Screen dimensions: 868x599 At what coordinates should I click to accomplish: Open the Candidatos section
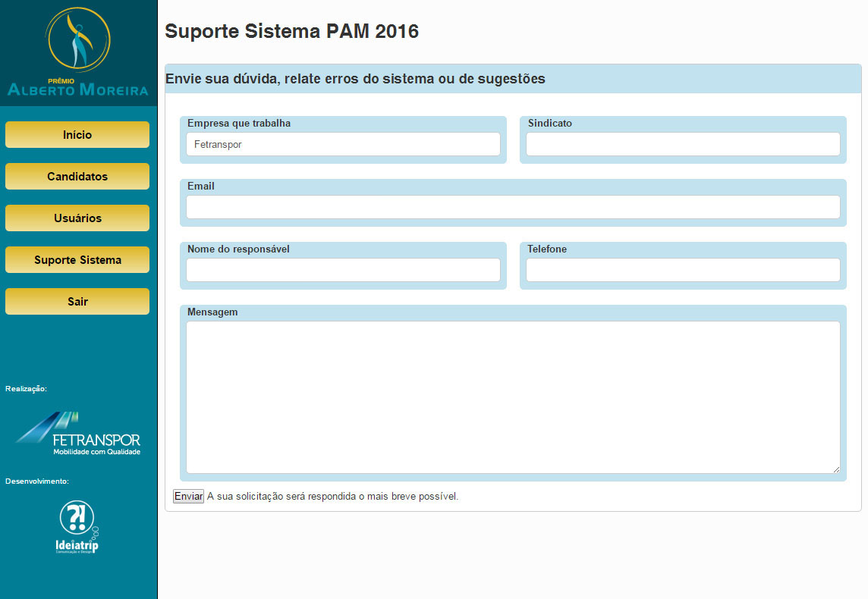(x=77, y=177)
